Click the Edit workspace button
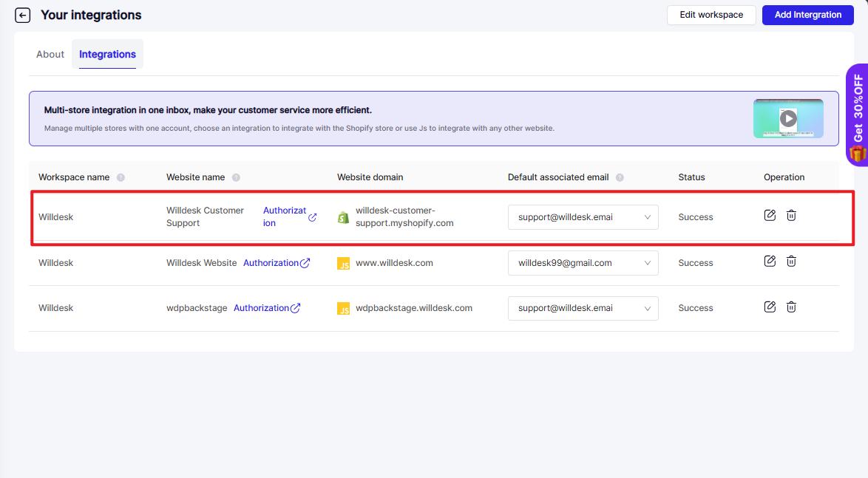The width and height of the screenshot is (868, 478). pyautogui.click(x=711, y=15)
